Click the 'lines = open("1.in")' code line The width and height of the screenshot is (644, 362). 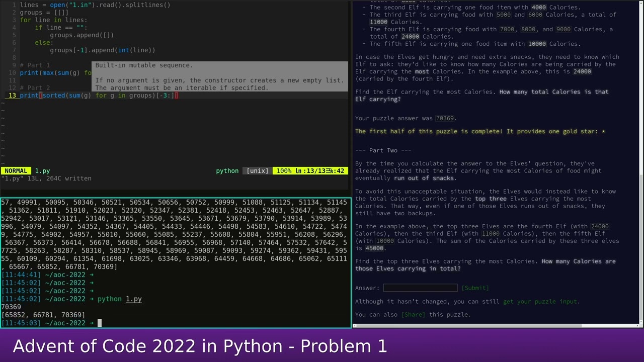click(95, 5)
